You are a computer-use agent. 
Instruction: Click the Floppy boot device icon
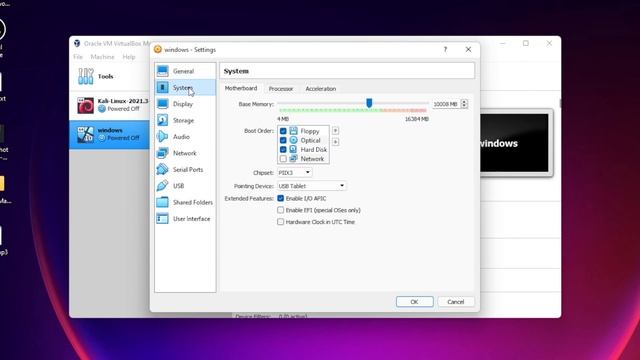(293, 131)
